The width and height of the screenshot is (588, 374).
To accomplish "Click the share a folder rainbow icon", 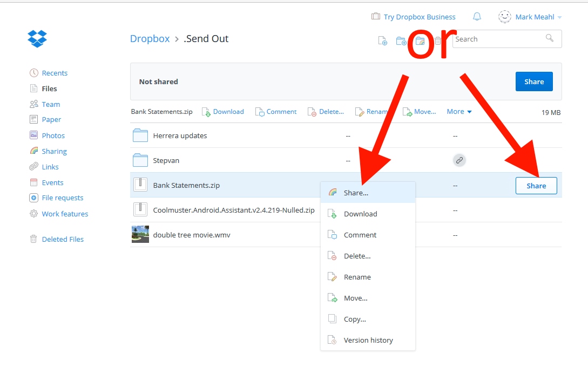I will click(420, 40).
